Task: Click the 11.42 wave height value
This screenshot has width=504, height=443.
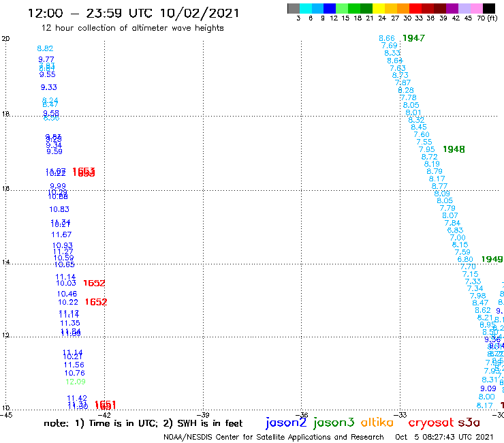Action: 77,399
